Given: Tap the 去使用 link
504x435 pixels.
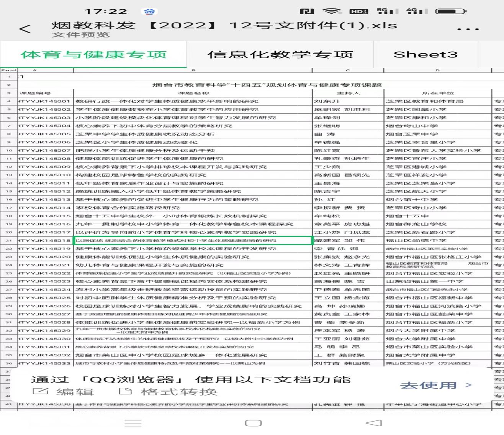Looking at the screenshot, I should click(435, 385).
